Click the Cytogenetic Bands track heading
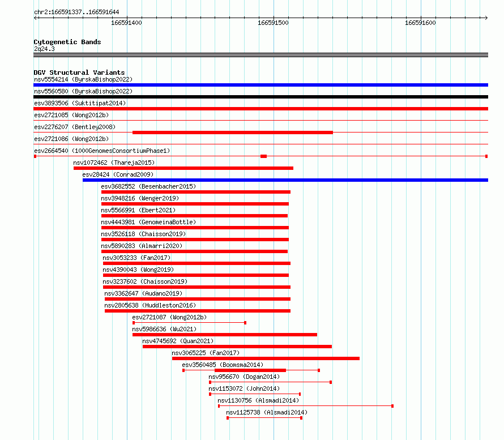This screenshot has height=440, width=504. coord(67,42)
